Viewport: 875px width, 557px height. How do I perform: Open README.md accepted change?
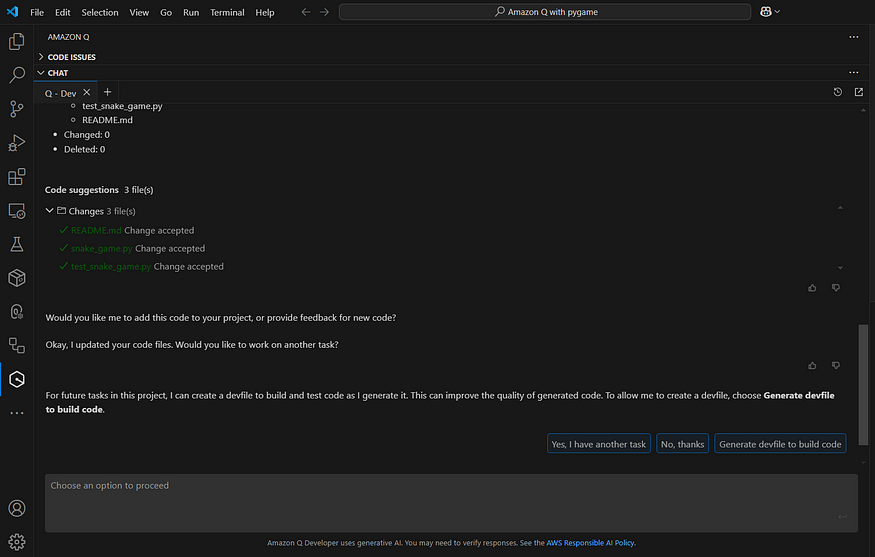[x=96, y=231]
